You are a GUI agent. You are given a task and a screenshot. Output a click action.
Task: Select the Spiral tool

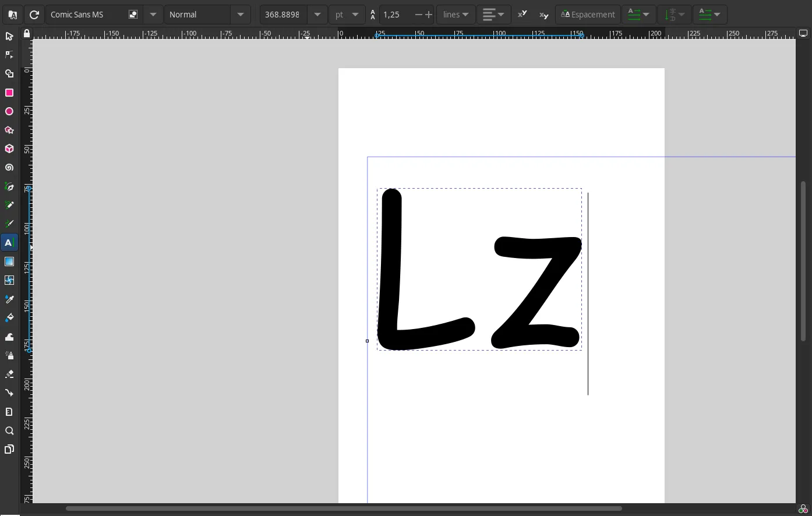9,168
